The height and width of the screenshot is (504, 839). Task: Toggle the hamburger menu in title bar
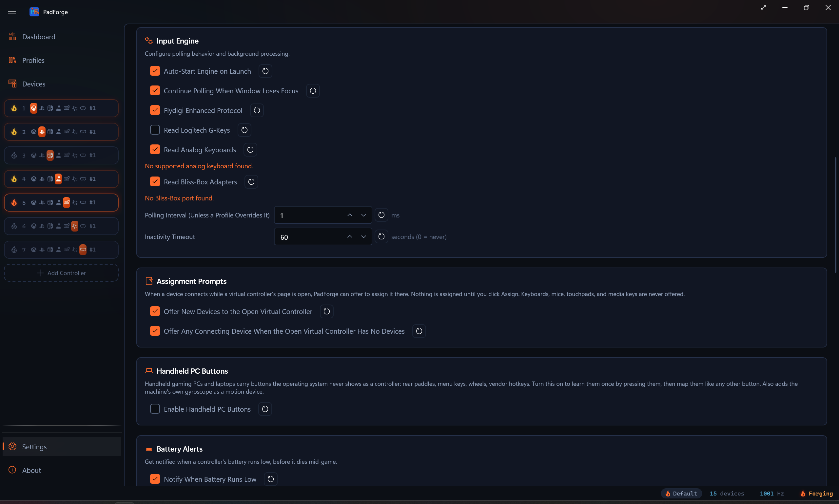tap(12, 12)
